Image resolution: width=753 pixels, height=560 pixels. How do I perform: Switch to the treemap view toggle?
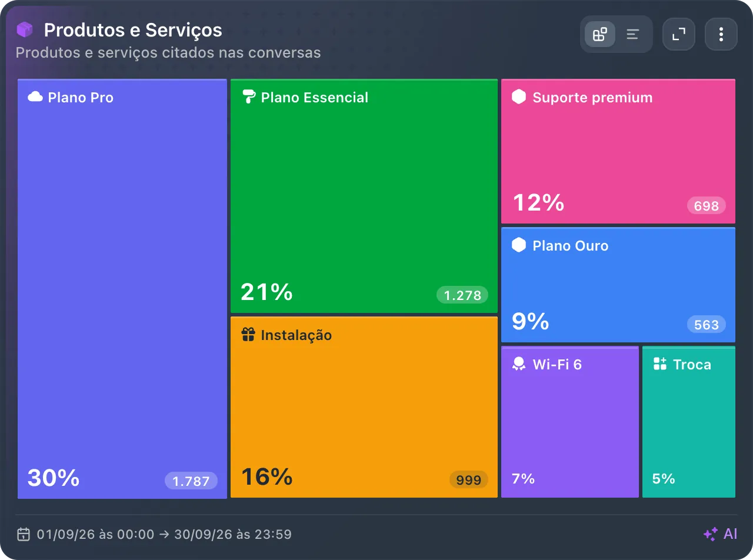pyautogui.click(x=599, y=34)
